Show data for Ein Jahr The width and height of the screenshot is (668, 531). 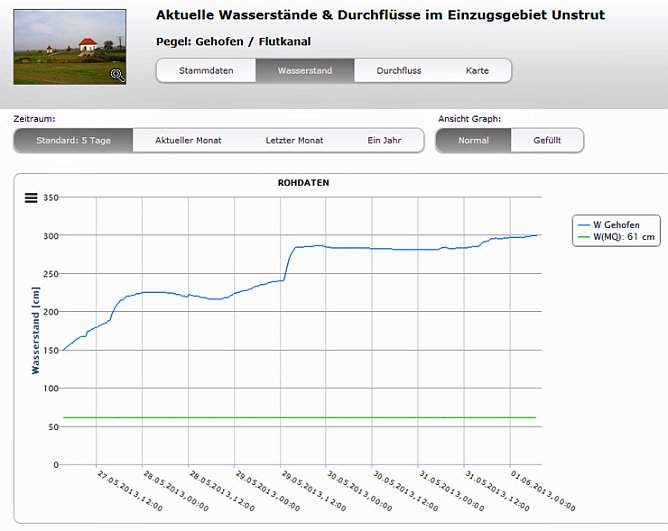383,141
